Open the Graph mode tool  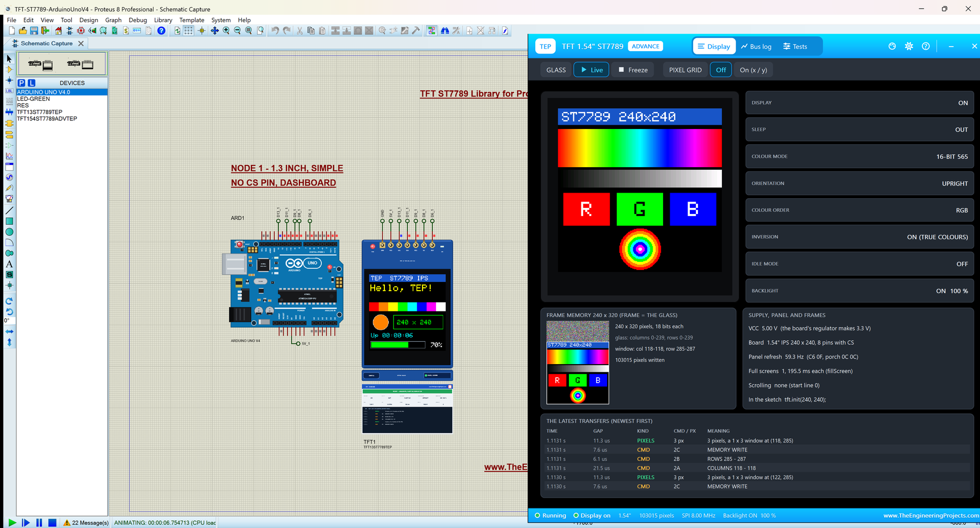(x=9, y=156)
